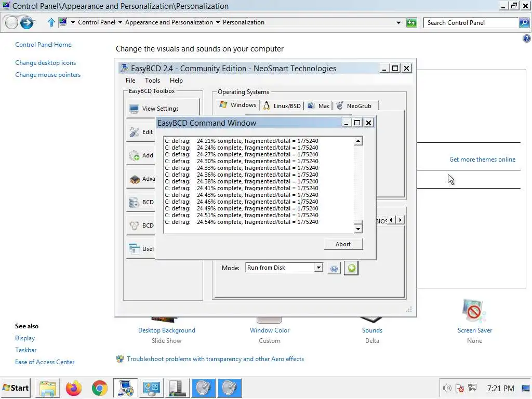The width and height of the screenshot is (532, 399).
Task: Click the command window scroll up arrow
Action: (x=358, y=141)
